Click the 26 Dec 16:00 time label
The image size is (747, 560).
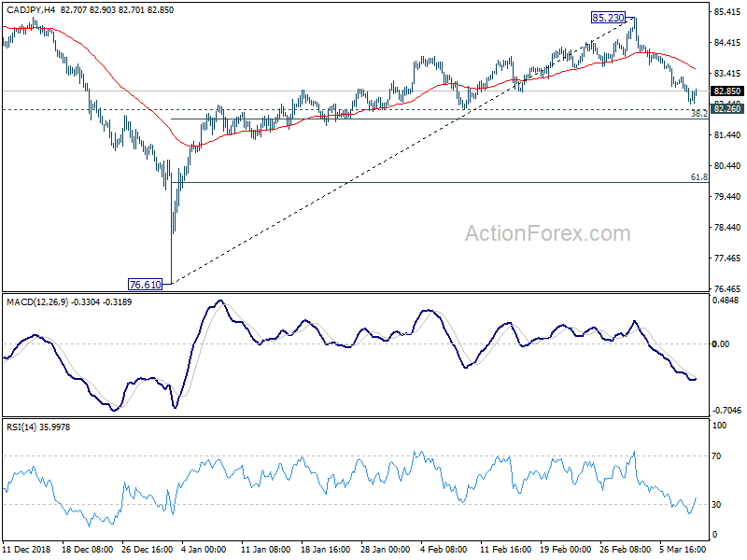[148, 549]
